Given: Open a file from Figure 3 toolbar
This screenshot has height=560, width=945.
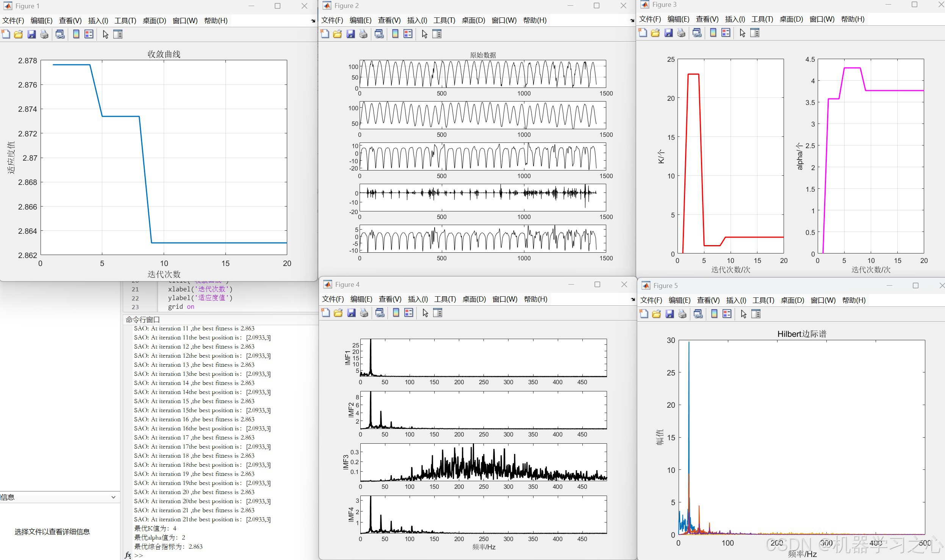Looking at the screenshot, I should [x=655, y=33].
